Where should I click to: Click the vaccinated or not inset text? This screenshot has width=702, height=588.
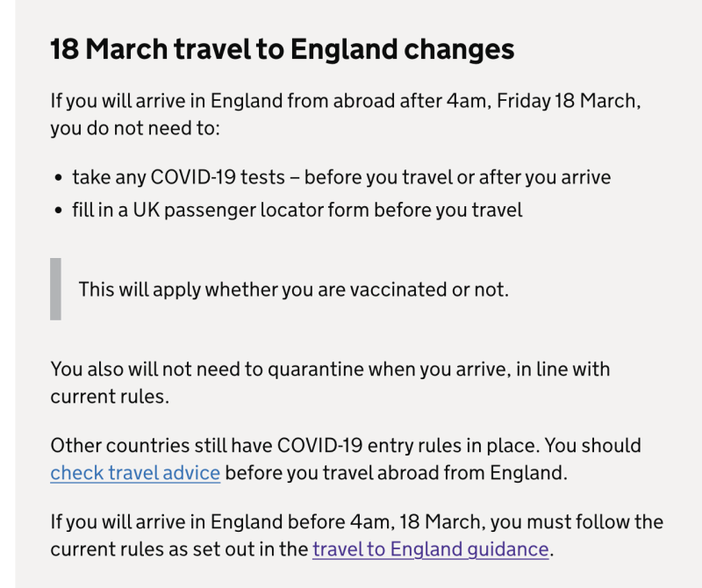click(294, 290)
